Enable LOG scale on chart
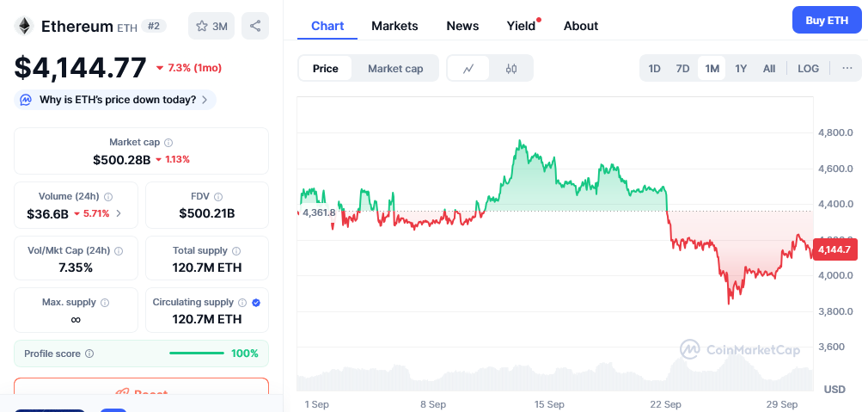The image size is (868, 412). (808, 69)
